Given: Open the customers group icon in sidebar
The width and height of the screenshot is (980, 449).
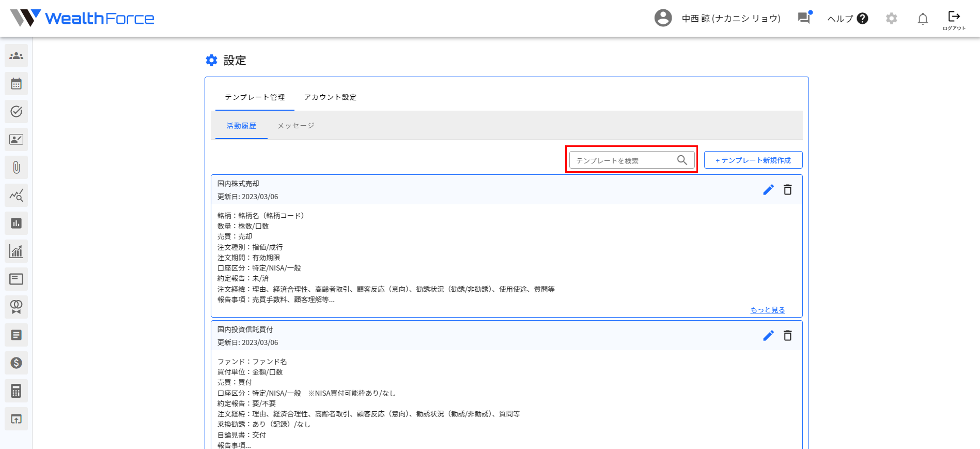Looking at the screenshot, I should (x=16, y=56).
